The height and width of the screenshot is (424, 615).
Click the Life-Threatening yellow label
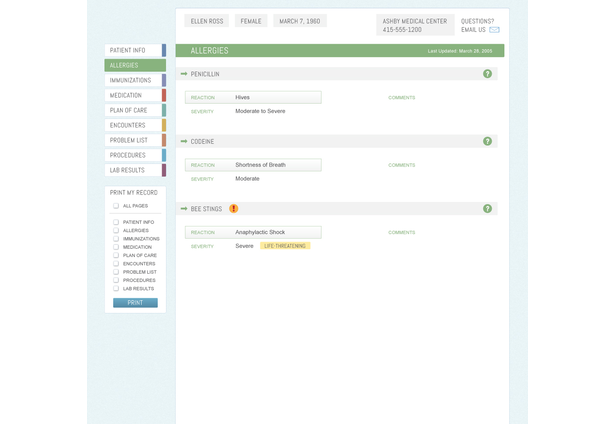coord(285,246)
